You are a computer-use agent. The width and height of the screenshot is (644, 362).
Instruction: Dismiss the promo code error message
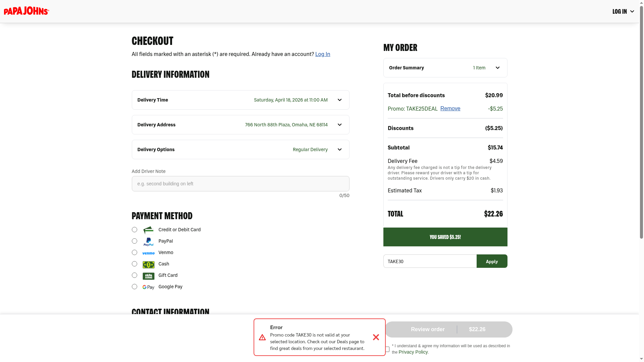click(376, 337)
